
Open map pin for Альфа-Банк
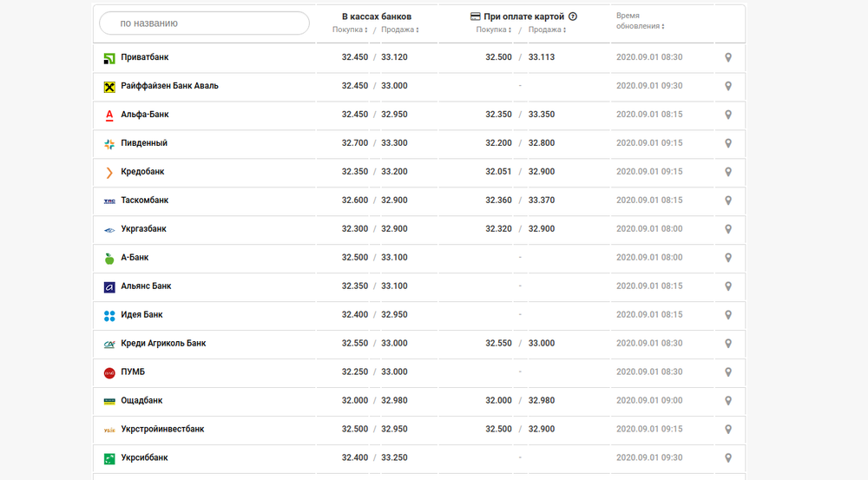tap(728, 115)
